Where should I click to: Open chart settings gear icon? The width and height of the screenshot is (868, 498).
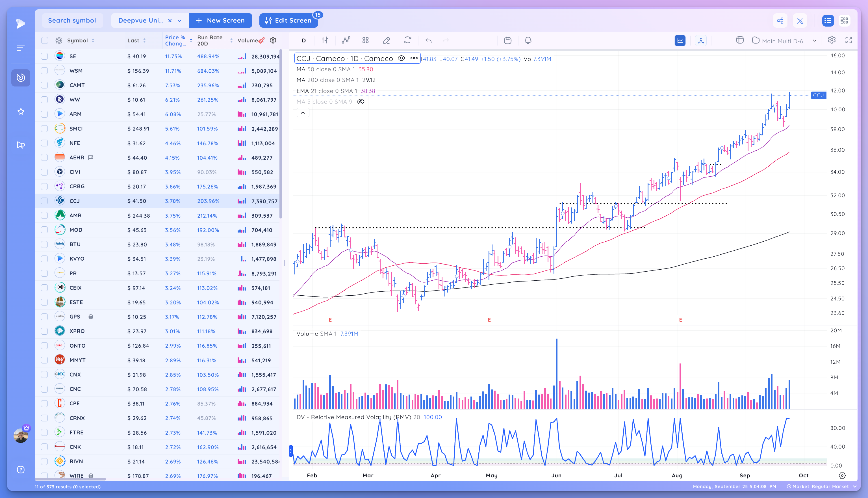tap(832, 40)
